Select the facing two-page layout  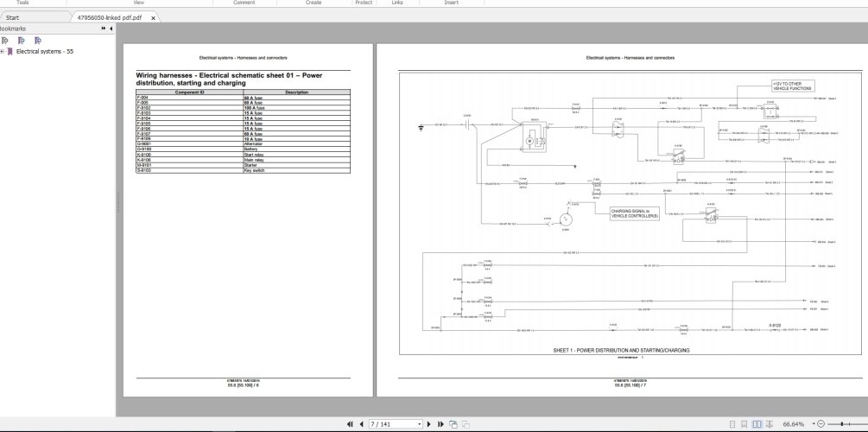(x=757, y=424)
